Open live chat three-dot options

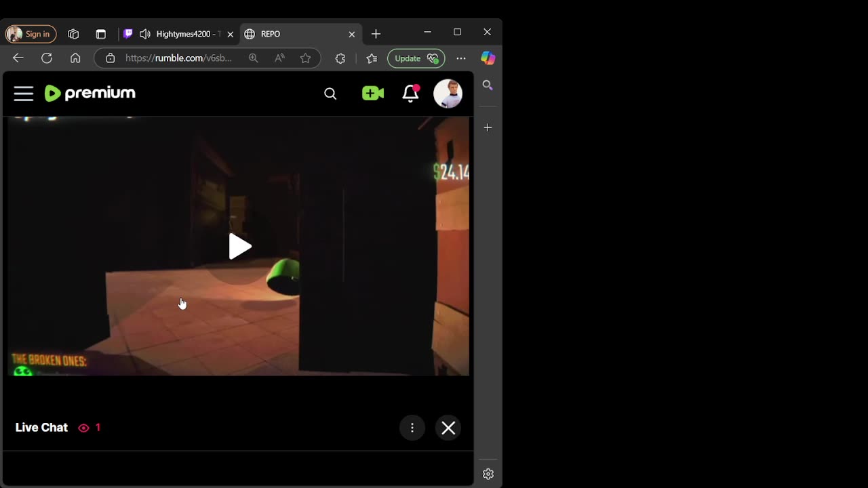(x=412, y=428)
